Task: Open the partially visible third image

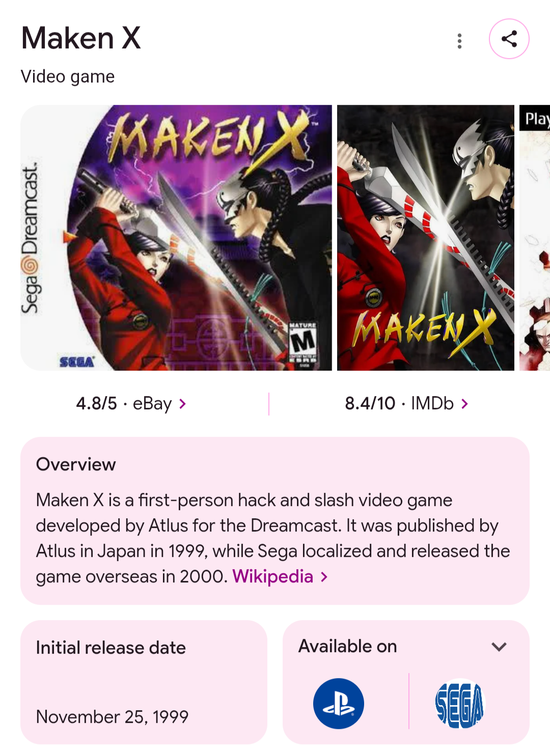Action: 535,238
